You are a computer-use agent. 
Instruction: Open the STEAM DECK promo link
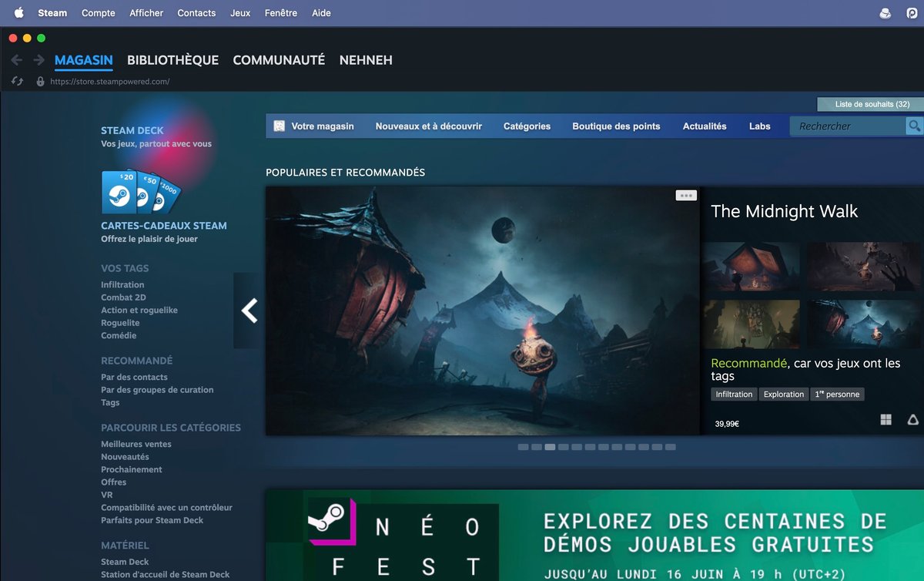(132, 131)
